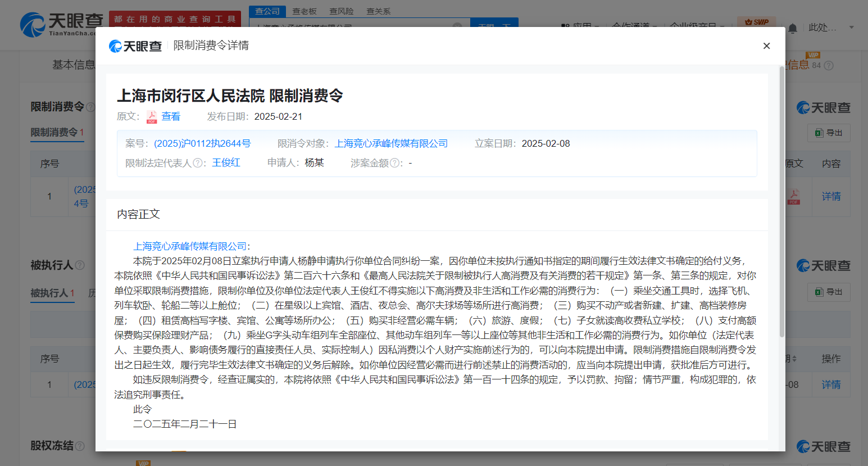Show help for 限制法定代表人

197,163
